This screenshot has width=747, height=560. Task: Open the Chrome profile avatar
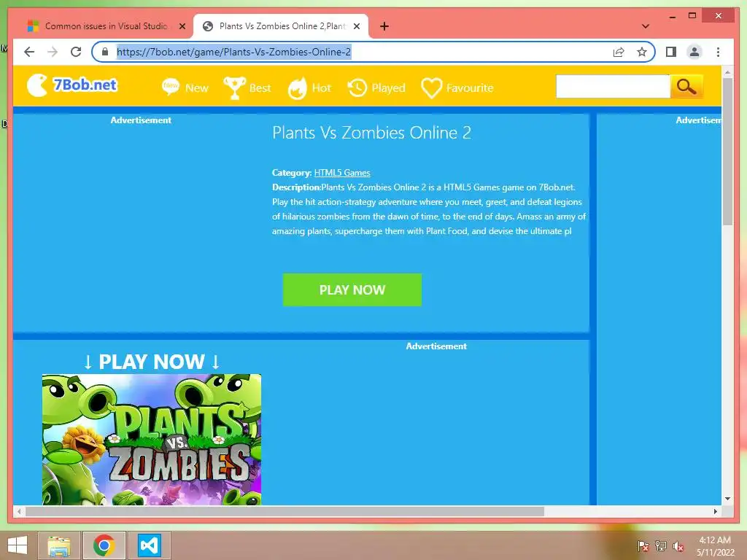point(694,52)
